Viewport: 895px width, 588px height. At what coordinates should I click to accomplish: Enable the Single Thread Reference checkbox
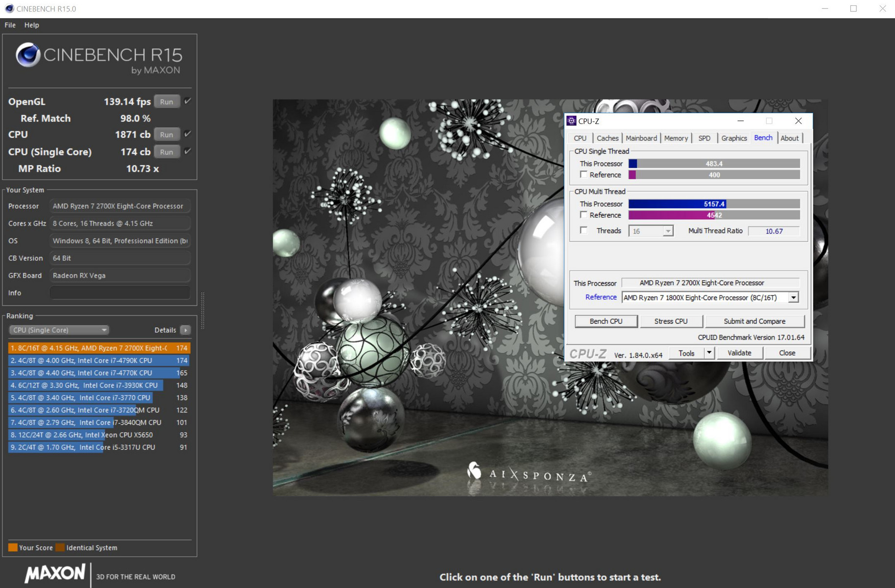click(583, 174)
